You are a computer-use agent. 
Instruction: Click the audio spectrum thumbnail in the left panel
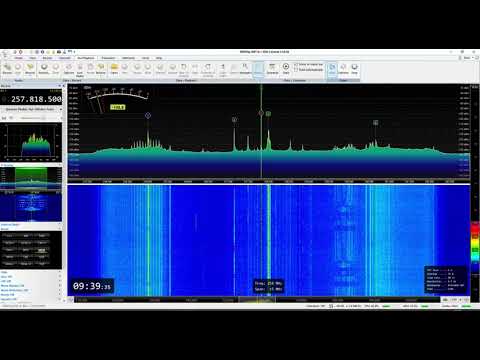[x=31, y=142]
